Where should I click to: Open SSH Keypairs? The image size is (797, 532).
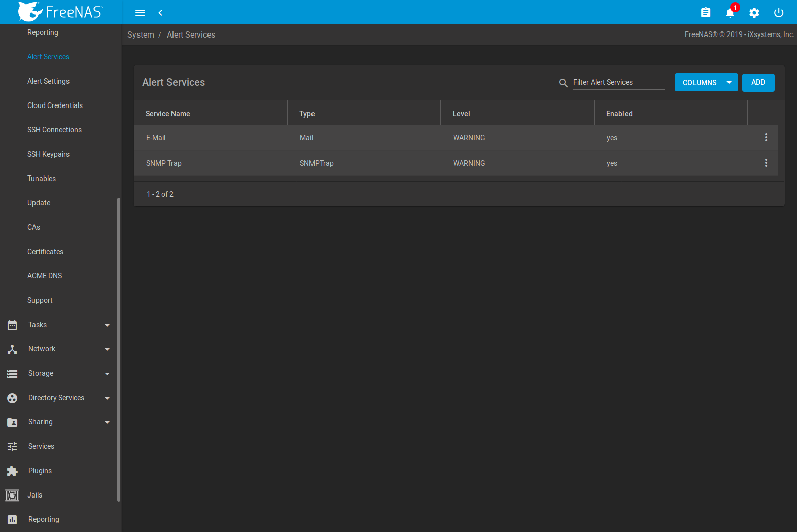pyautogui.click(x=48, y=154)
